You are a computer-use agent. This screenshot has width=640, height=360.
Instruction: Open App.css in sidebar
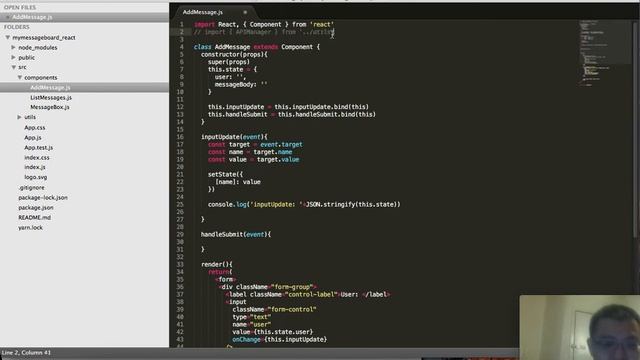coord(35,128)
